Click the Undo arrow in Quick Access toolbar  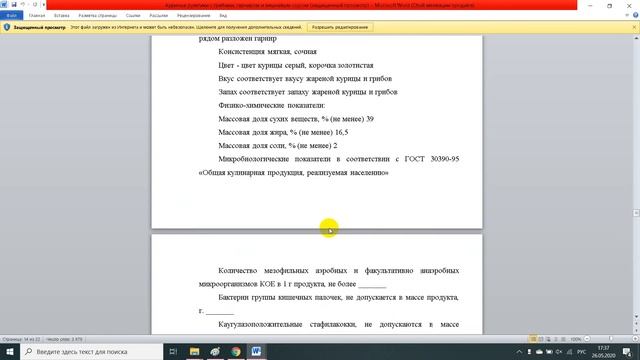coord(23,4)
